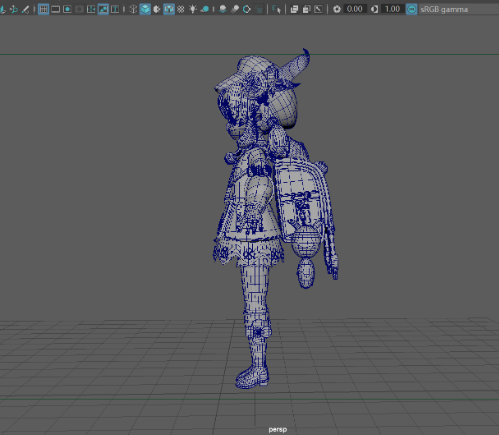499x435 pixels.
Task: Enable viewport Shadows icon
Action: [x=205, y=9]
